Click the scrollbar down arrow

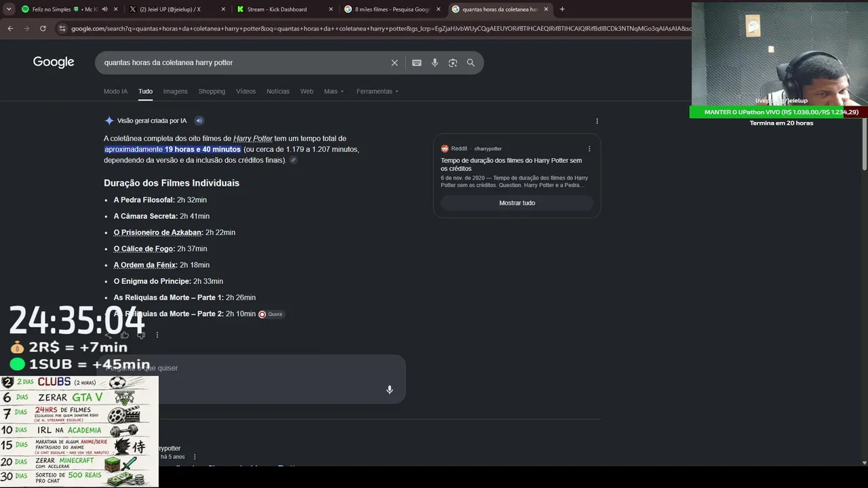point(864,463)
